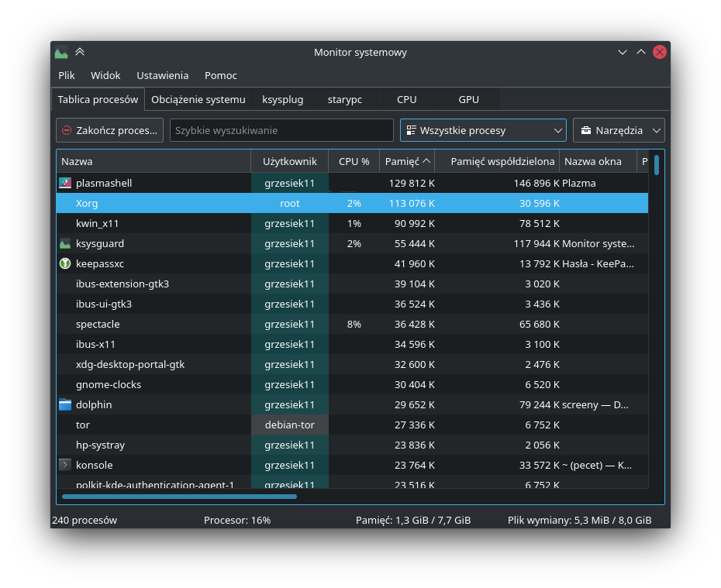The height and width of the screenshot is (588, 721).
Task: Click the plasmashell process icon
Action: 65,184
